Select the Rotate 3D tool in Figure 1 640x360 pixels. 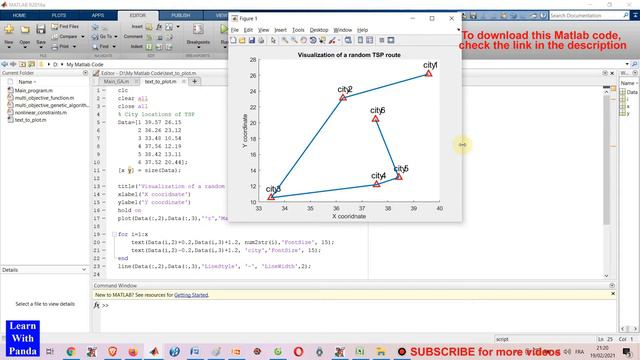click(313, 40)
